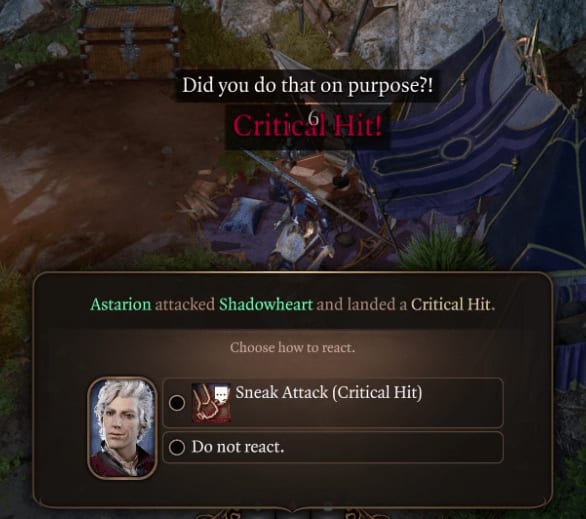586x519 pixels.
Task: Click the broken wooden planks near the bedroll
Action: click(x=200, y=204)
